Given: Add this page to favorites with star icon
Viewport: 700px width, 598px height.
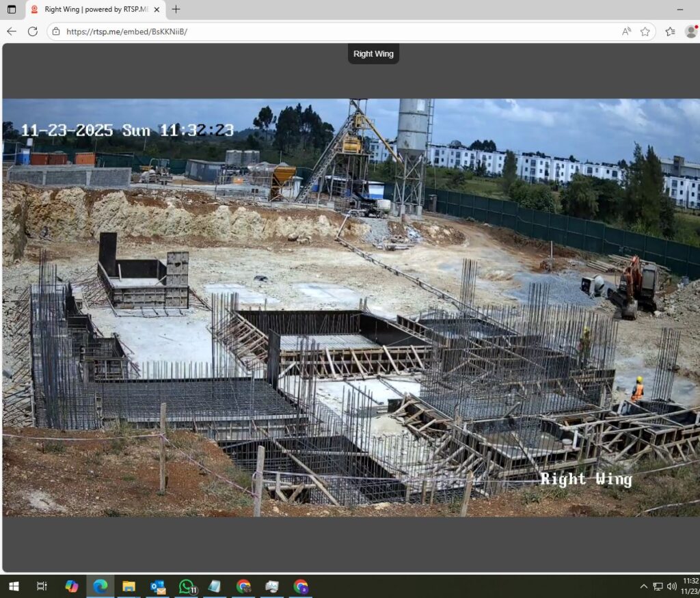Looking at the screenshot, I should [x=645, y=31].
